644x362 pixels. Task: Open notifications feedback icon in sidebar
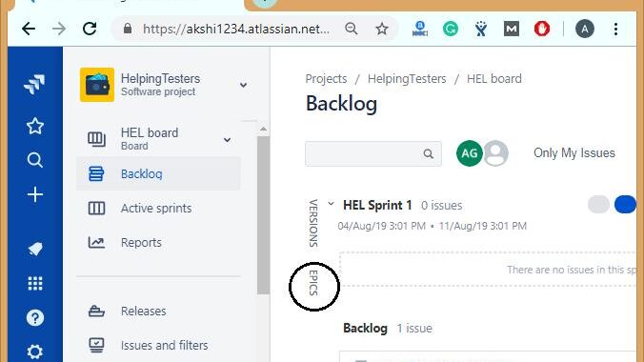click(x=35, y=249)
